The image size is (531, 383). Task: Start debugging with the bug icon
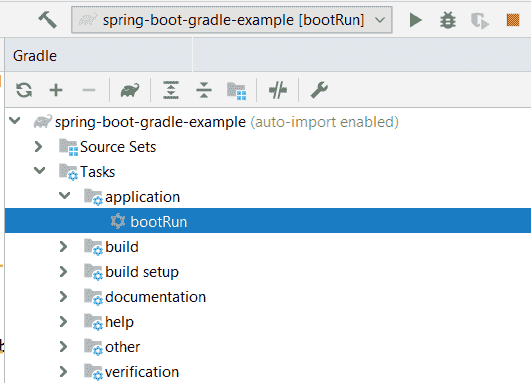(x=448, y=20)
